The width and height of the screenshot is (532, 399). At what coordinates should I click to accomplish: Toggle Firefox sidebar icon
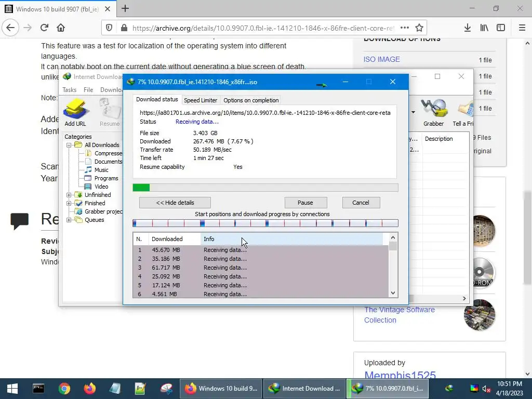[501, 28]
